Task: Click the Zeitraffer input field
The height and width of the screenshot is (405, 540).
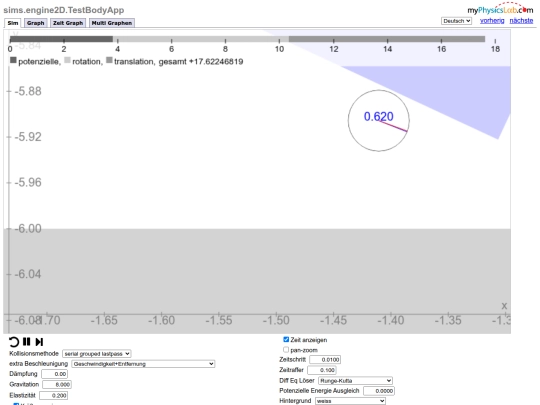Action: coord(322,370)
